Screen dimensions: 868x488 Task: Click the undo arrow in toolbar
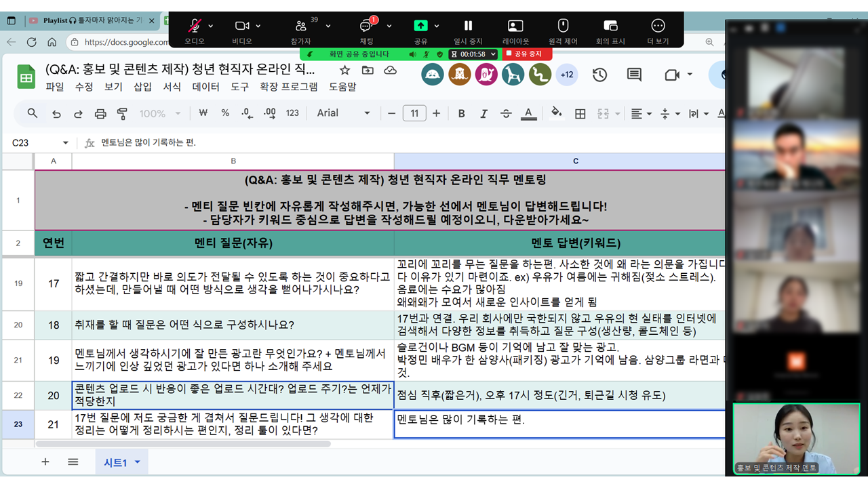click(x=56, y=114)
